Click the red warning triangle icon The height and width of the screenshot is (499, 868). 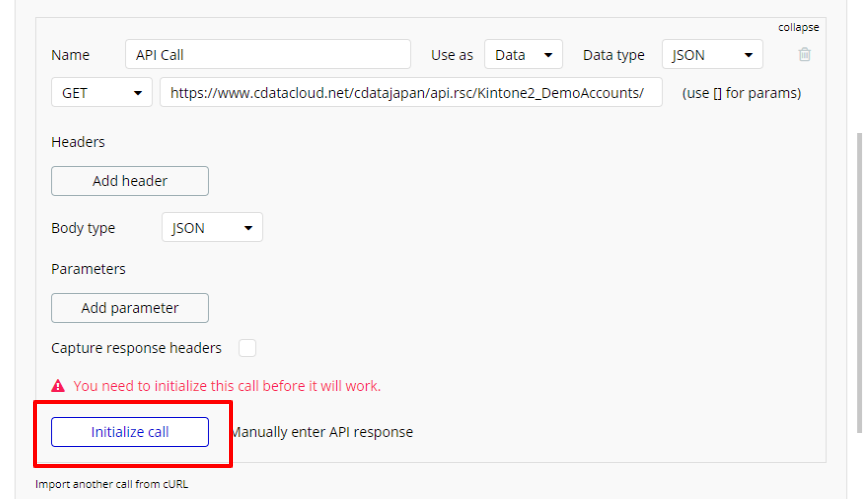[x=58, y=386]
